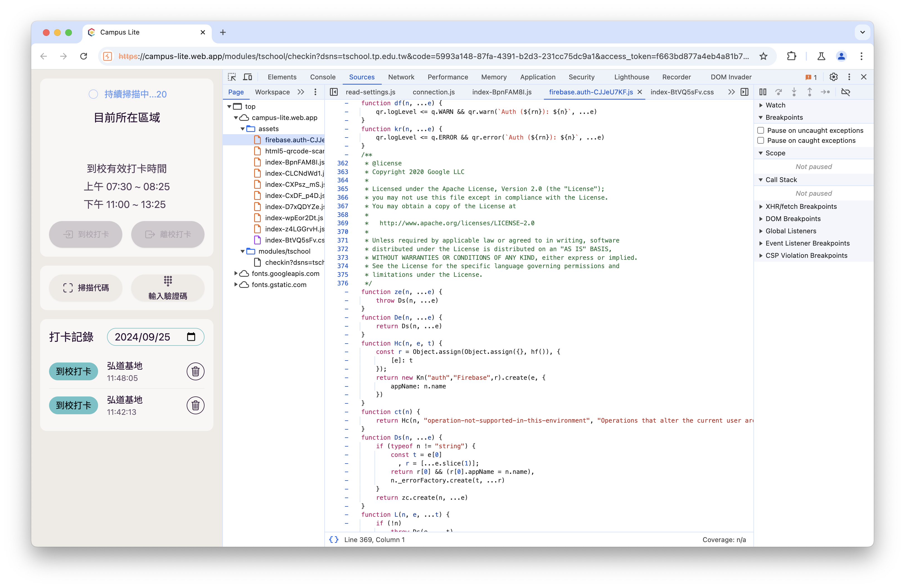
Task: Reload the page
Action: click(84, 56)
